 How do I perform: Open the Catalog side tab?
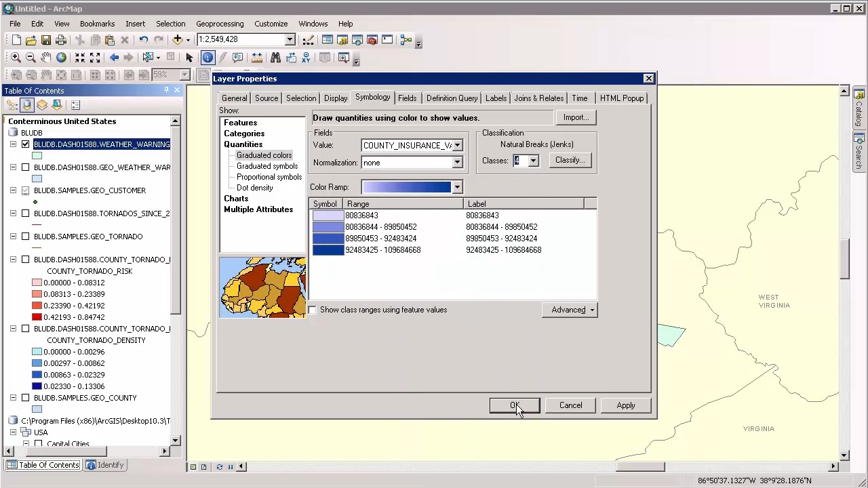click(x=859, y=108)
